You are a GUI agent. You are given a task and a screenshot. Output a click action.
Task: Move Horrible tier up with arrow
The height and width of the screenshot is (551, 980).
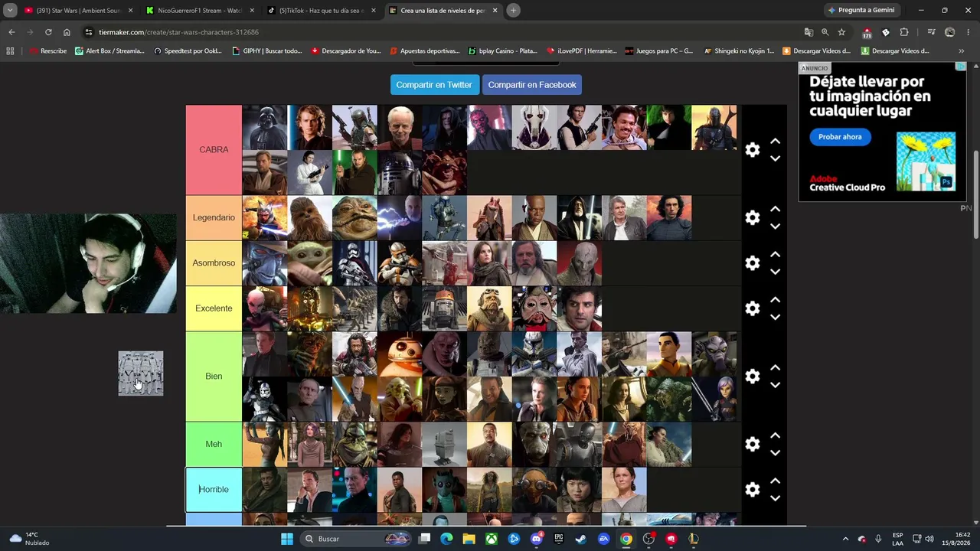775,481
